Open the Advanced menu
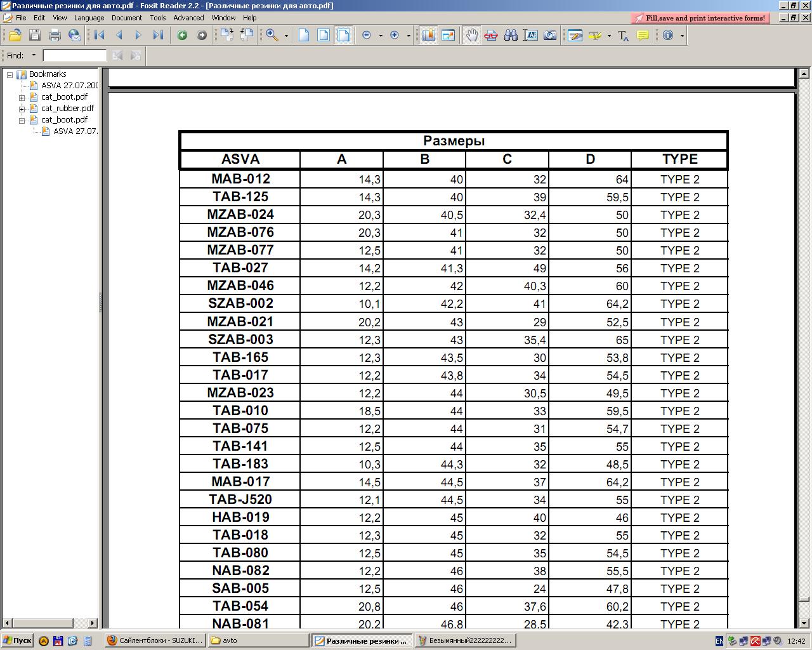The height and width of the screenshot is (650, 812). [188, 18]
